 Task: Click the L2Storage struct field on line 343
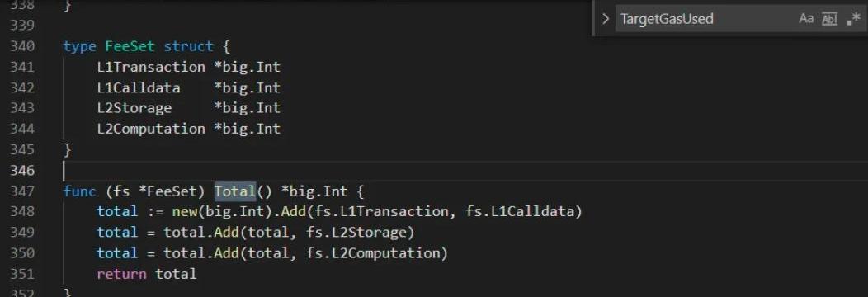134,108
